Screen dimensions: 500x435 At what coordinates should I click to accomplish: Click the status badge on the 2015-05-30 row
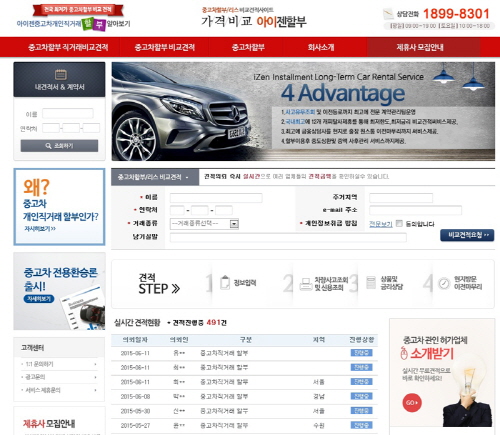click(x=361, y=411)
